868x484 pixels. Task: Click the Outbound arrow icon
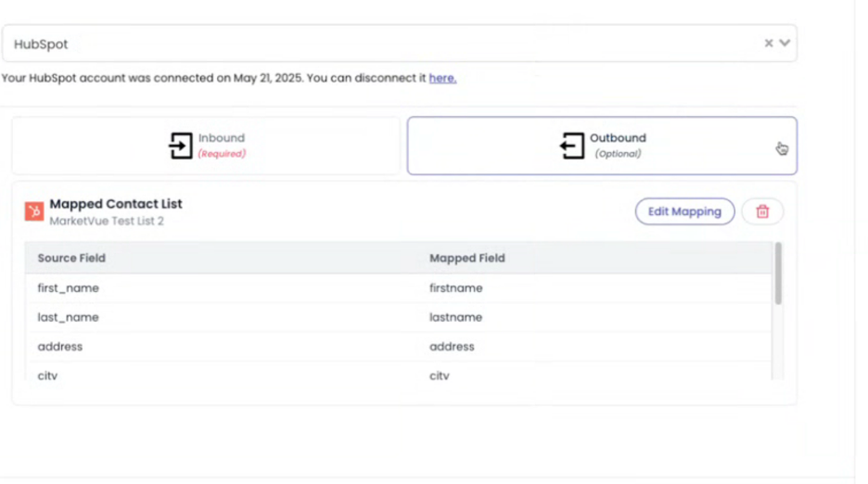point(572,146)
